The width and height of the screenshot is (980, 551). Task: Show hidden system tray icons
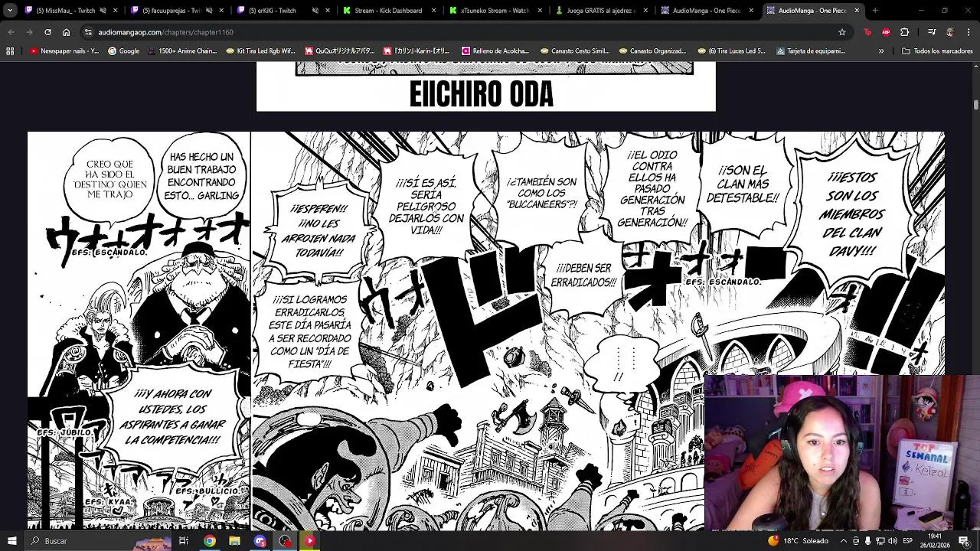click(844, 541)
